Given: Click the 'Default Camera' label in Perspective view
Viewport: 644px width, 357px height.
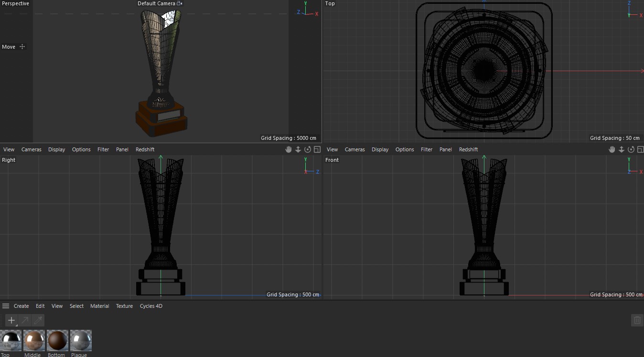Looking at the screenshot, I should point(157,3).
